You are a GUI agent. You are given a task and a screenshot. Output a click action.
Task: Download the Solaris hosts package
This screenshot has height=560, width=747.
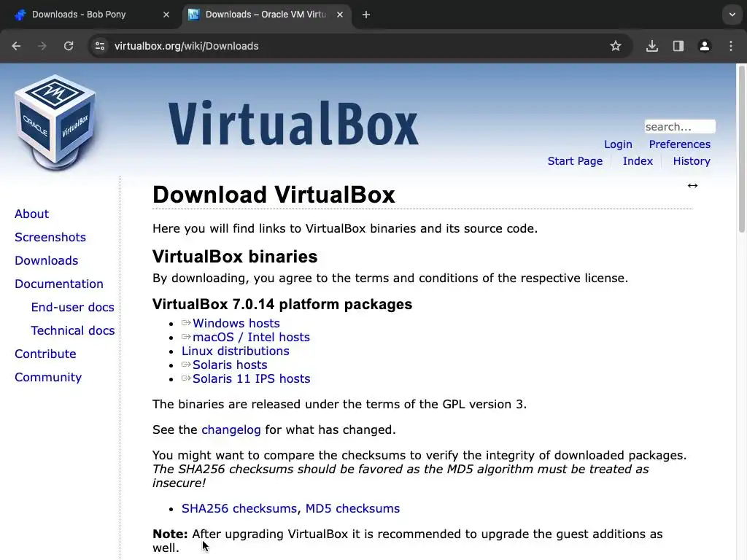230,365
